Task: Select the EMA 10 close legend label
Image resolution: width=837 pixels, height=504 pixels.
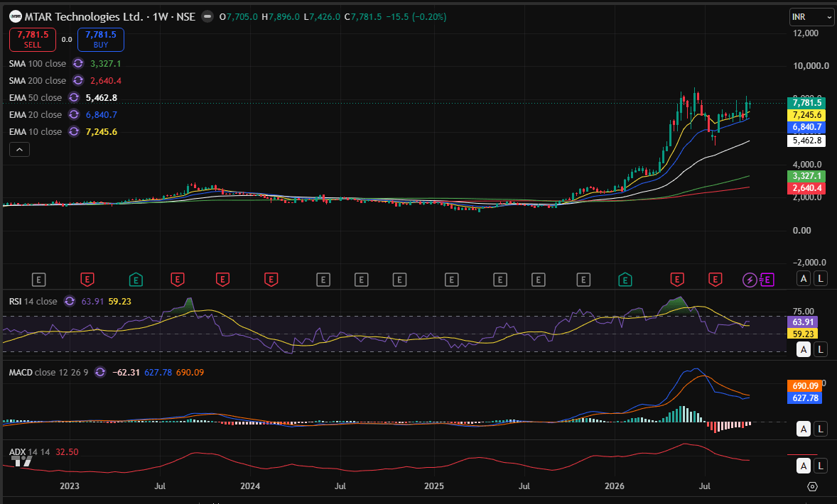Action: tap(36, 132)
